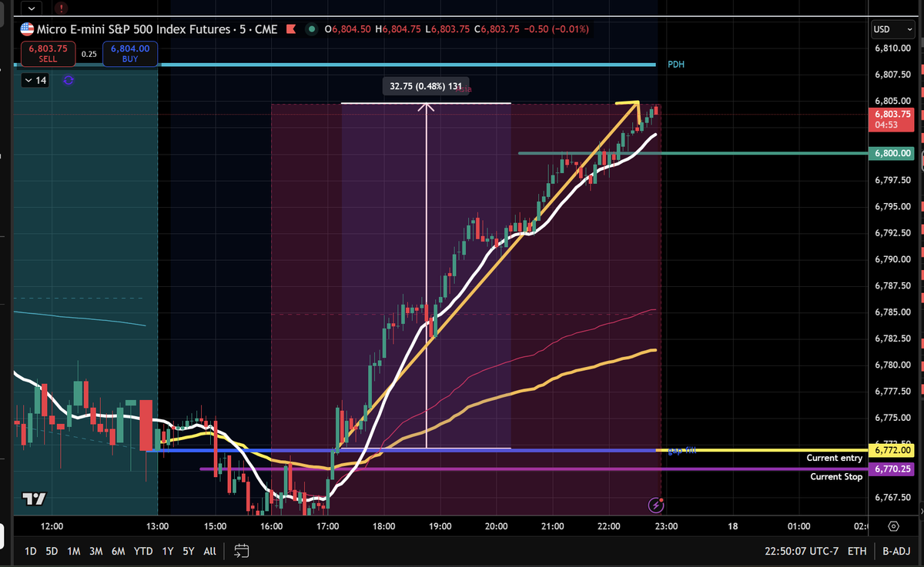
Task: Click the 17:00 time axis label
Action: (328, 526)
